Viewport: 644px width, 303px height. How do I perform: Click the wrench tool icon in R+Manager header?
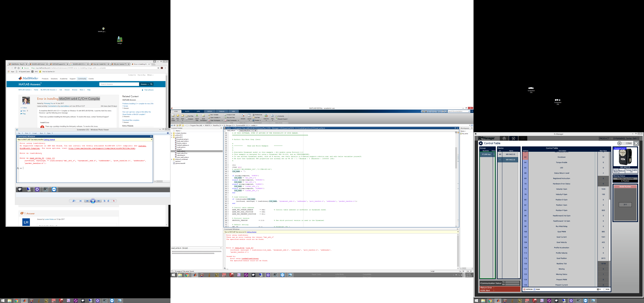(514, 138)
